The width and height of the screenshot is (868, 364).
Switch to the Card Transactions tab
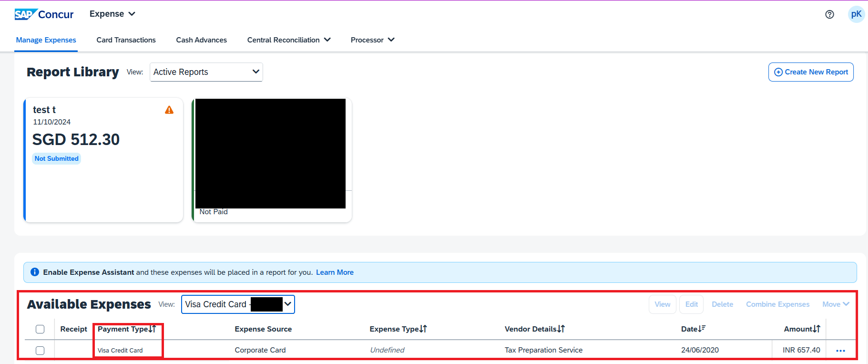(x=126, y=40)
